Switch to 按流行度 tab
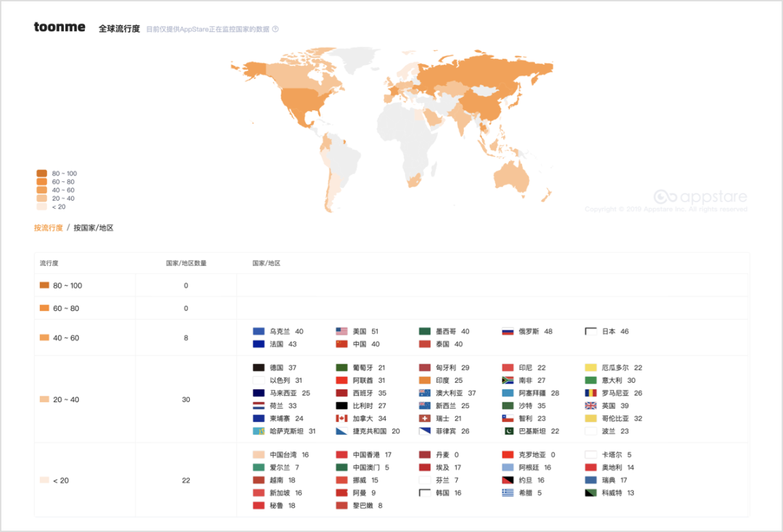 (49, 228)
